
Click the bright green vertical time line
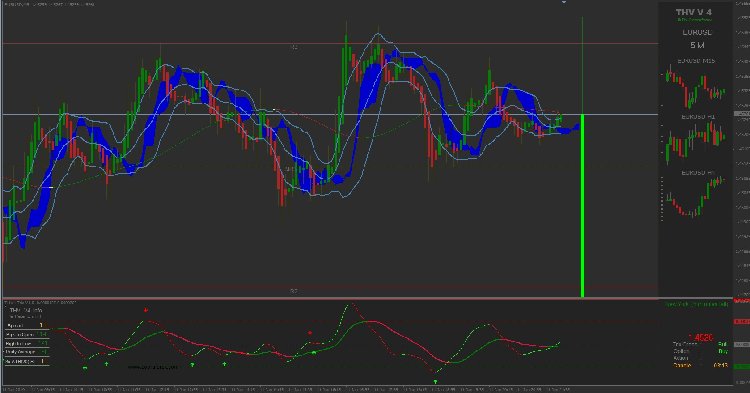tap(582, 206)
